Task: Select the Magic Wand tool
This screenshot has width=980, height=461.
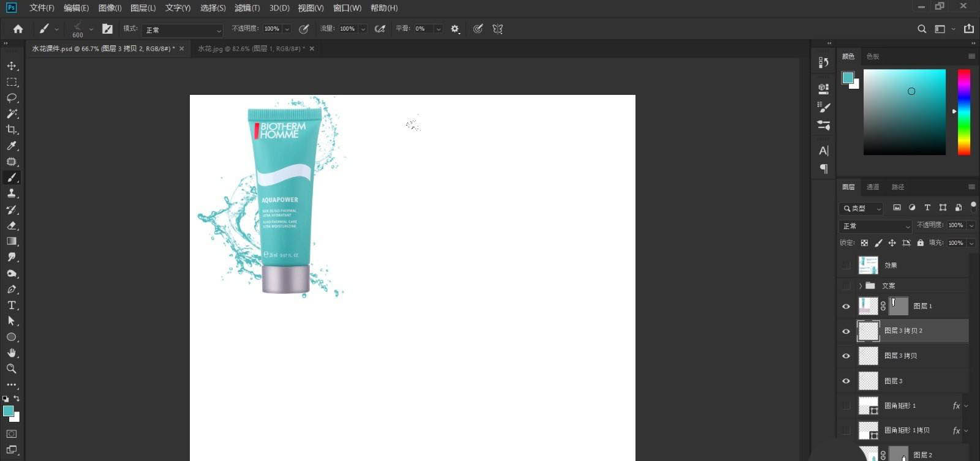Action: click(12, 113)
